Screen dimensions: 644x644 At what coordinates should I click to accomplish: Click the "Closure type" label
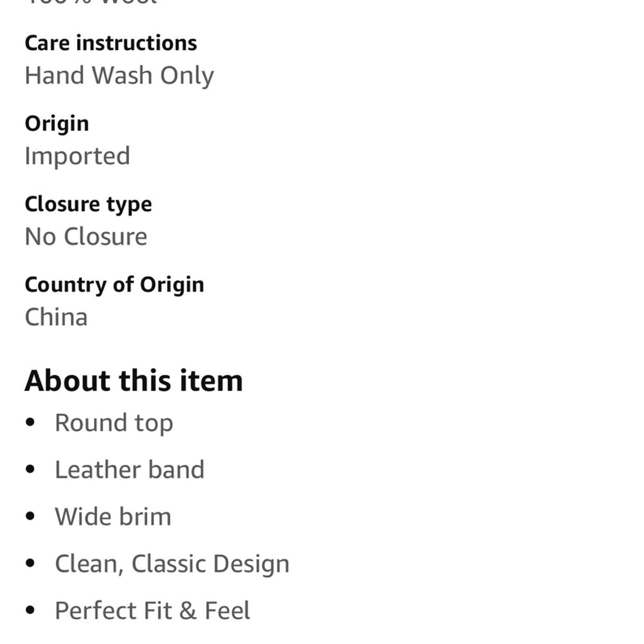point(88,204)
